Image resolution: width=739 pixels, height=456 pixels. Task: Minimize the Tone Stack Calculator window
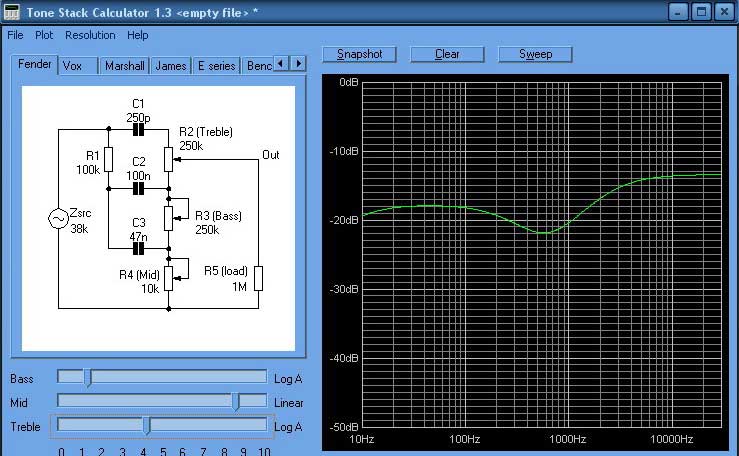[x=678, y=12]
